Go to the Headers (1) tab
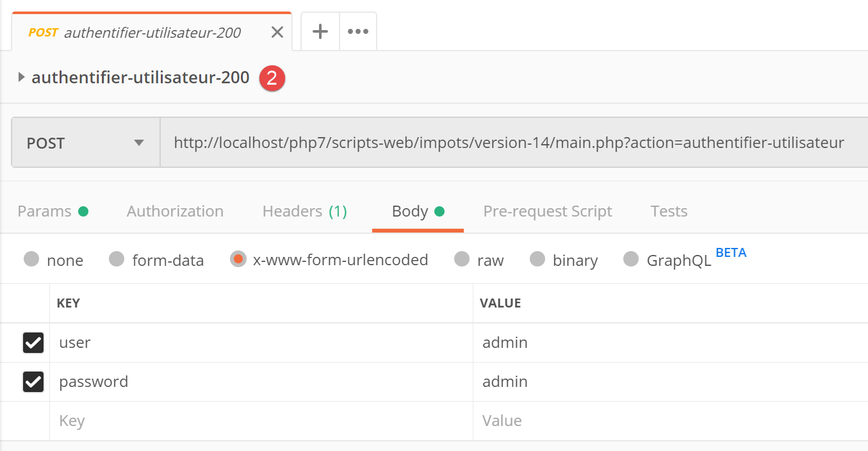 (x=304, y=211)
